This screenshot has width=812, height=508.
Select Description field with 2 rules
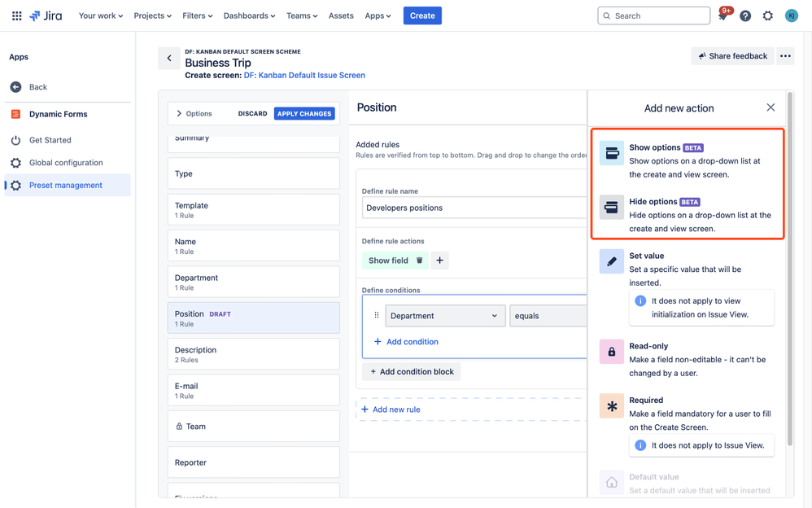254,354
